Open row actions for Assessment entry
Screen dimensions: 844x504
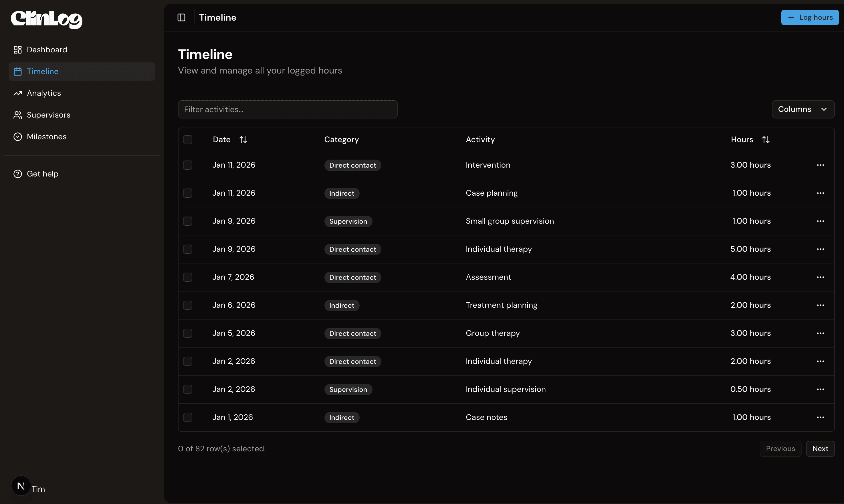(820, 277)
